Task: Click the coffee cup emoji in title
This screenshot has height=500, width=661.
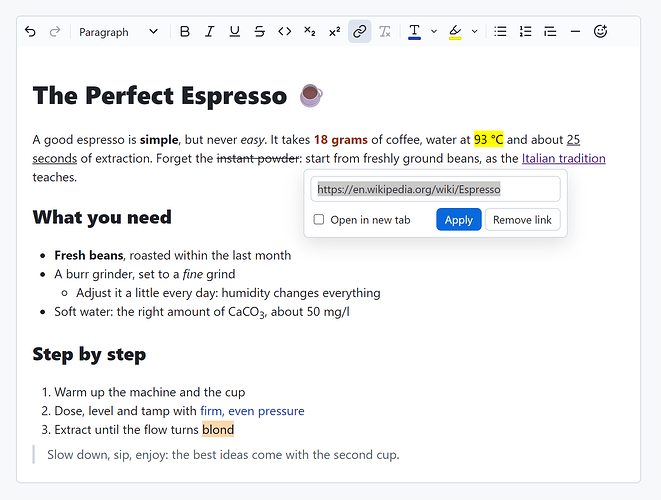Action: coord(311,95)
